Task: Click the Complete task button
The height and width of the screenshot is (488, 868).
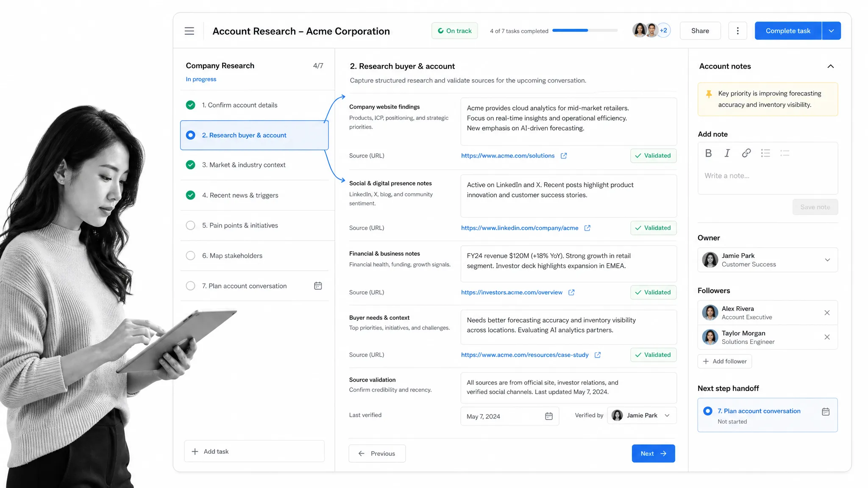Action: 788,31
